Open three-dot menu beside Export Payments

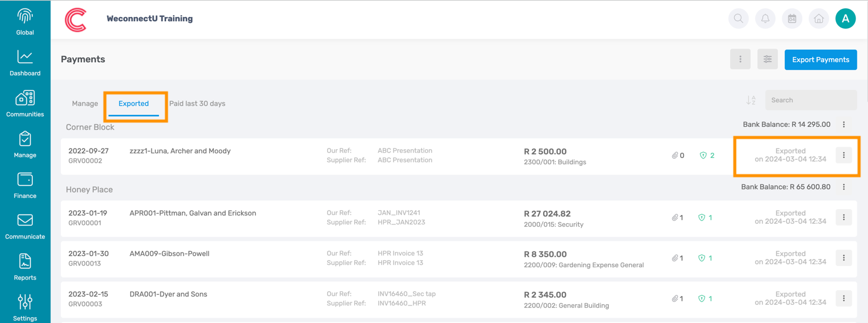[x=740, y=59]
